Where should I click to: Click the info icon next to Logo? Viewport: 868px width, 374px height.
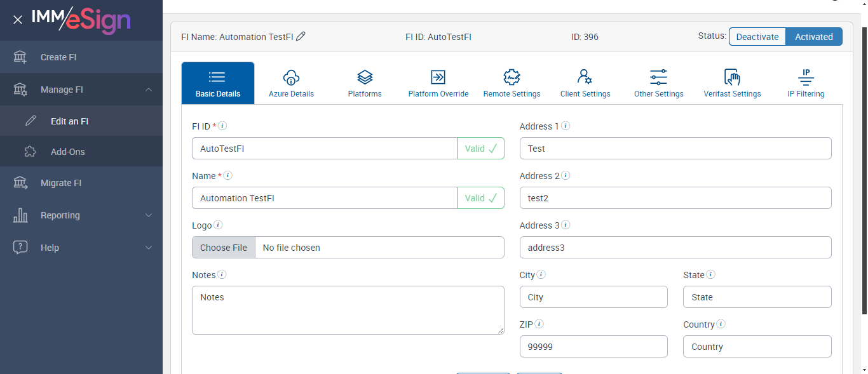(218, 225)
